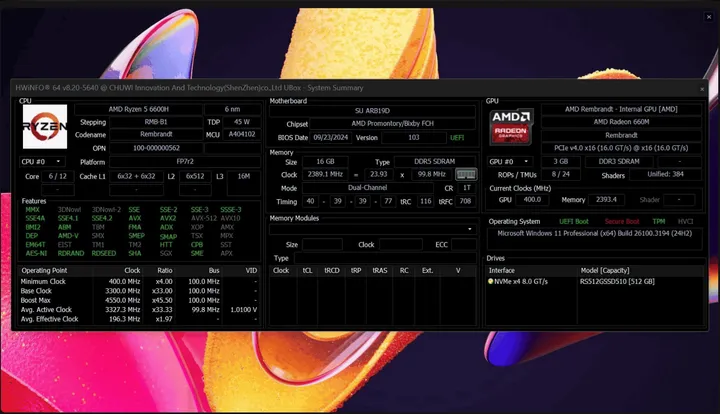Viewport: 720px width, 414px height.
Task: Click the green UEFI Boot indicator
Action: pos(574,222)
